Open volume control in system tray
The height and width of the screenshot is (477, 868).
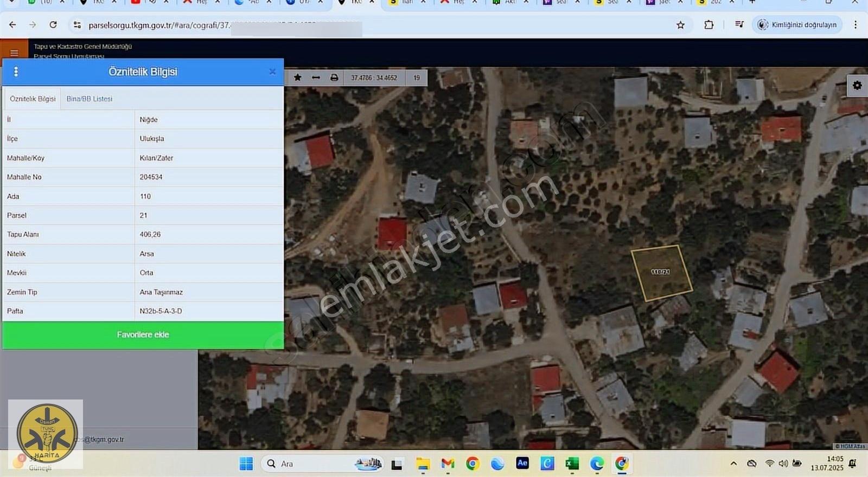pos(783,463)
